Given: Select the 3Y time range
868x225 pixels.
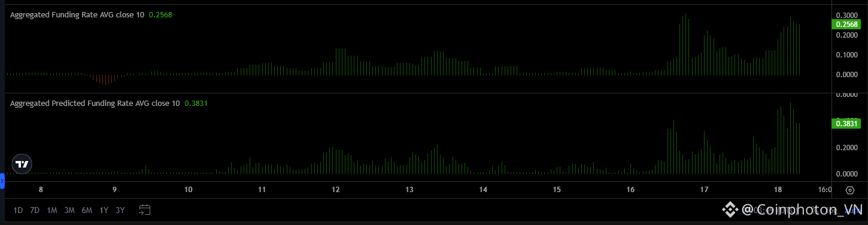Looking at the screenshot, I should [120, 210].
